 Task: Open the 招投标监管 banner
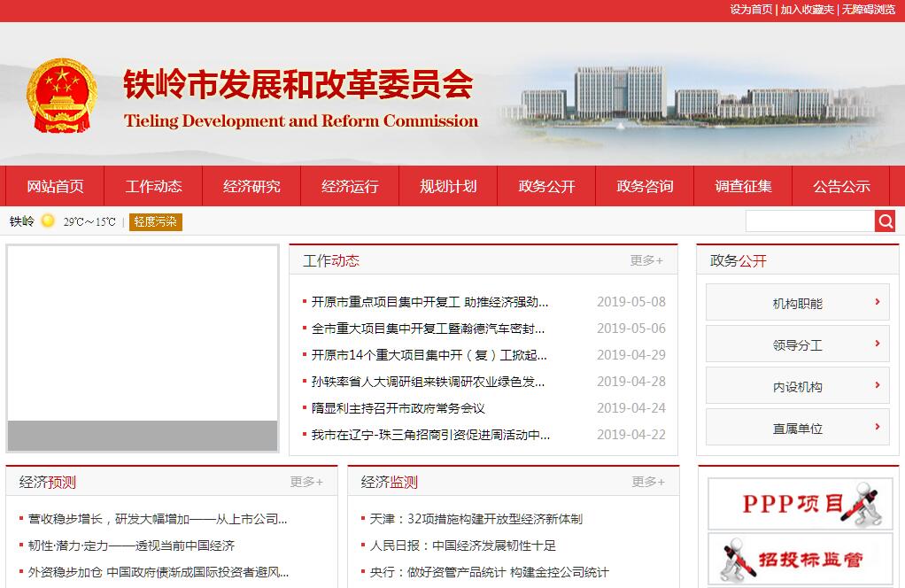coord(793,558)
